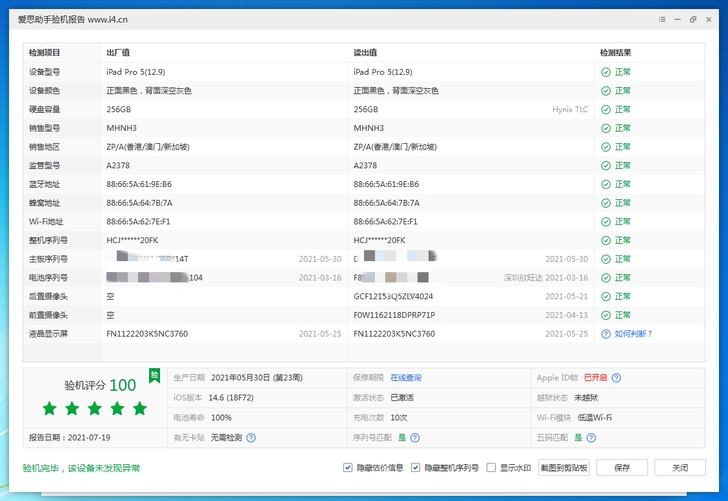728x501 pixels.
Task: Click the green check icon in 电池序列号 row
Action: click(606, 278)
